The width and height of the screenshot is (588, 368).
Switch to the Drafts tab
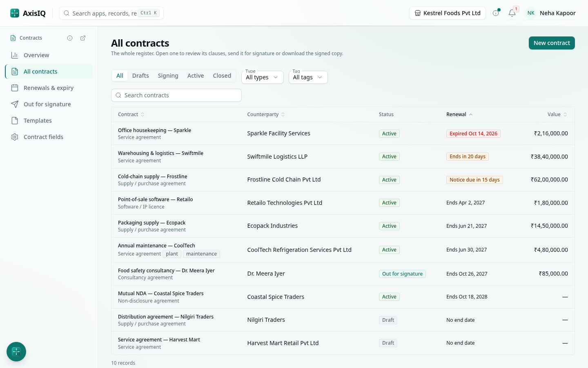(140, 76)
